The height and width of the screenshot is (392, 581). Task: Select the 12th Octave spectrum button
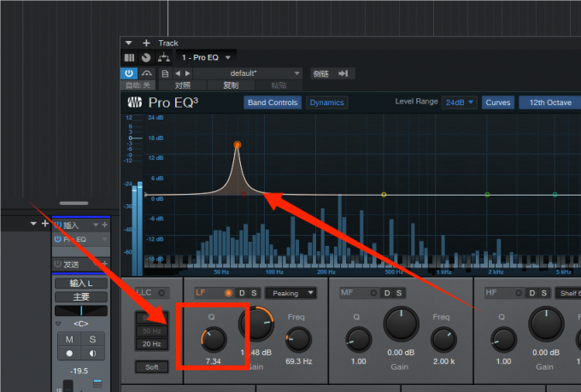pos(550,102)
